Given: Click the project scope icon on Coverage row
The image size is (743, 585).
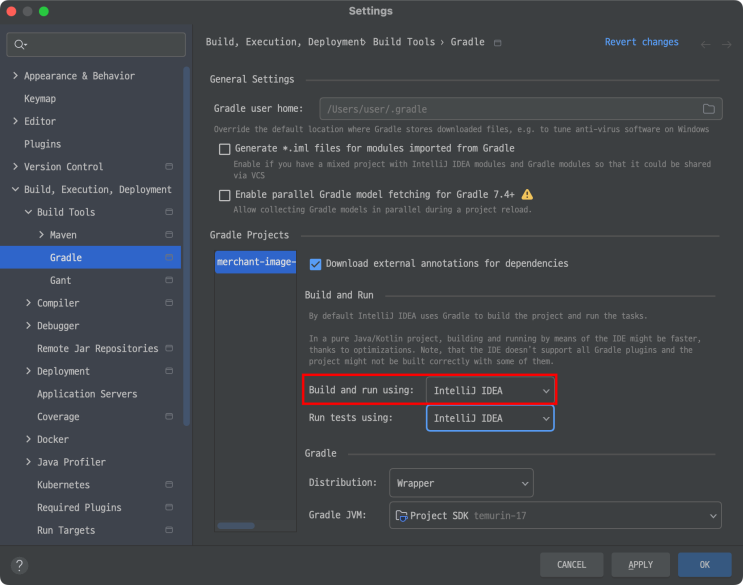Looking at the screenshot, I should 169,416.
